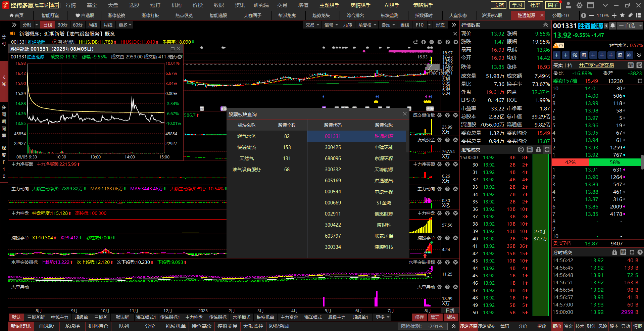Toggle the 智能辅助 option on chart
Viewport: 644px width, 331px height.
(x=55, y=42)
